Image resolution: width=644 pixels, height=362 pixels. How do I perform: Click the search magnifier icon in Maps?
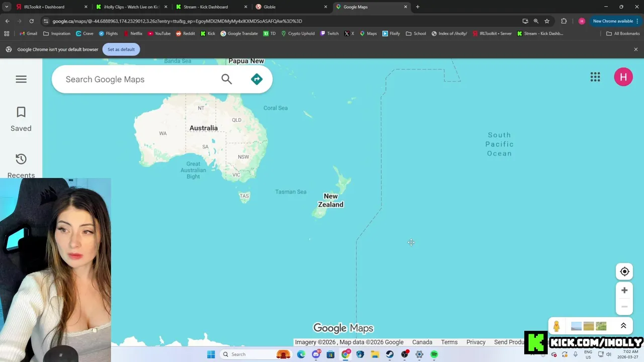click(x=227, y=79)
